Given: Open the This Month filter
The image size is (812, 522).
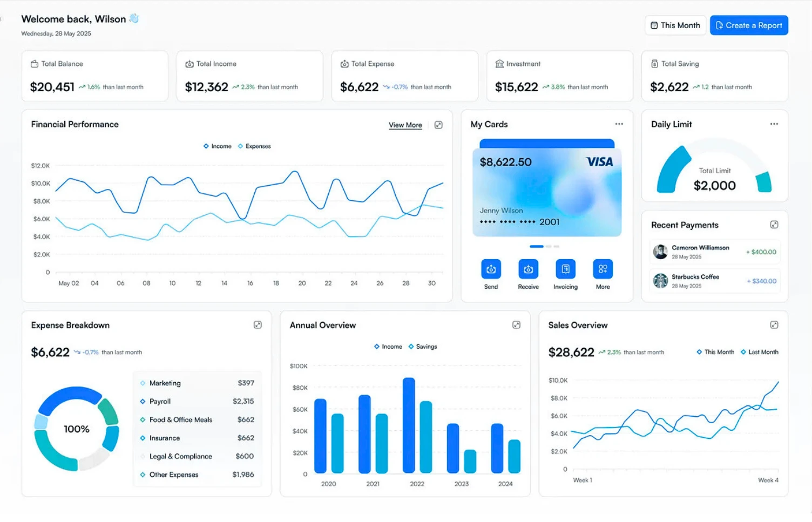Looking at the screenshot, I should point(675,25).
